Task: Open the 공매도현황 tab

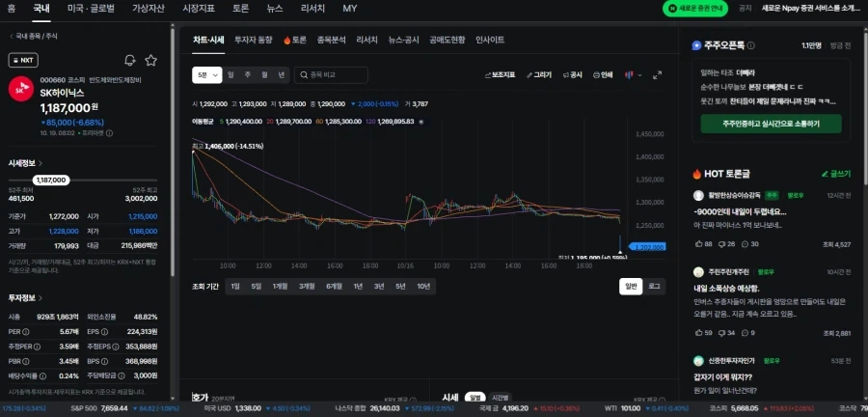Action: (448, 40)
